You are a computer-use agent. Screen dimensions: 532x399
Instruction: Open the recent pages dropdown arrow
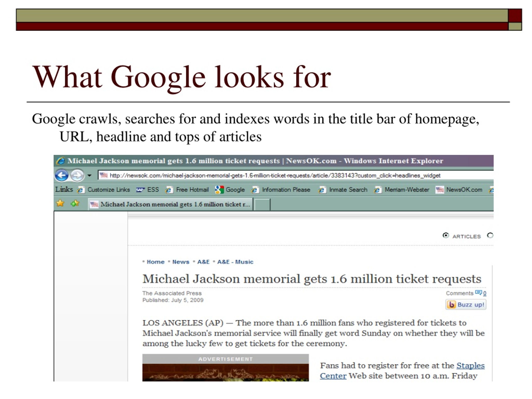coord(90,176)
